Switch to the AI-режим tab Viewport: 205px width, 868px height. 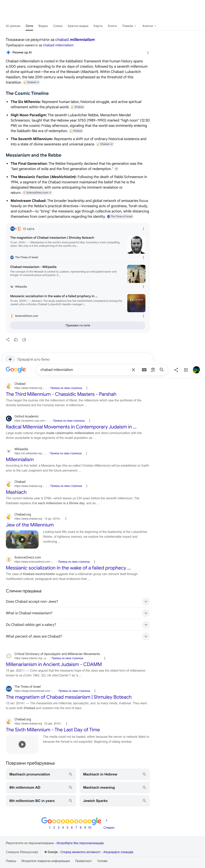tap(13, 26)
